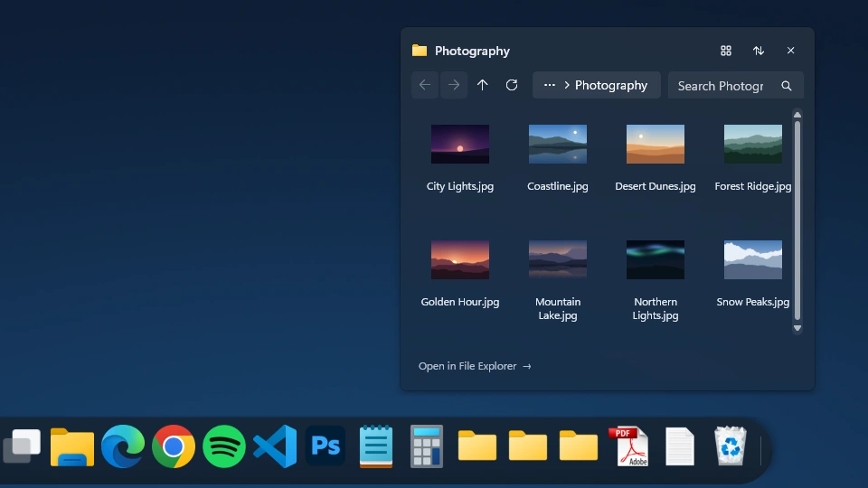Select the Coastline.jpg thumbnail
The width and height of the screenshot is (868, 488).
point(558,144)
